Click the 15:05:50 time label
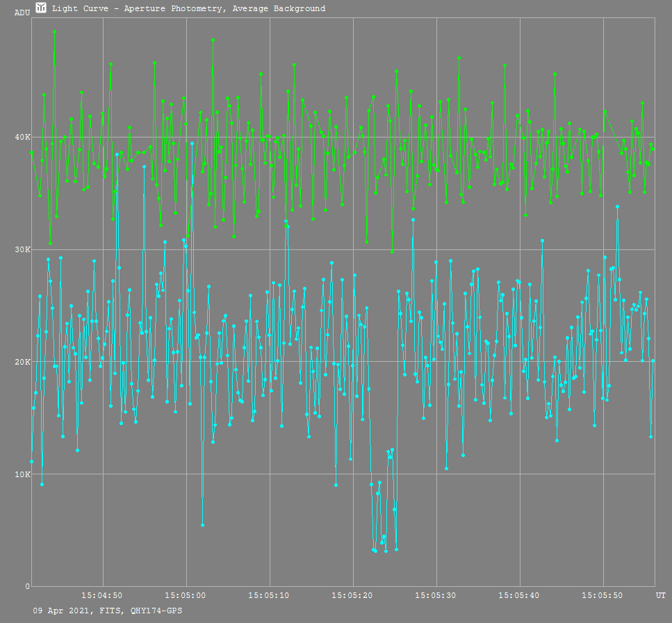Screen dimensions: 672x623 (602, 596)
